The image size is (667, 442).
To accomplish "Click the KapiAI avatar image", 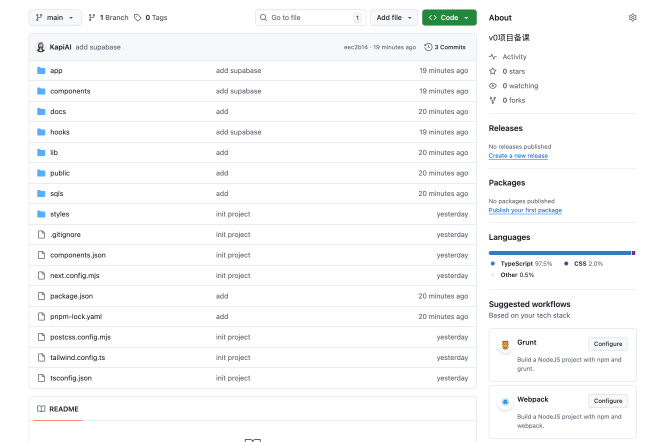I will 40,47.
